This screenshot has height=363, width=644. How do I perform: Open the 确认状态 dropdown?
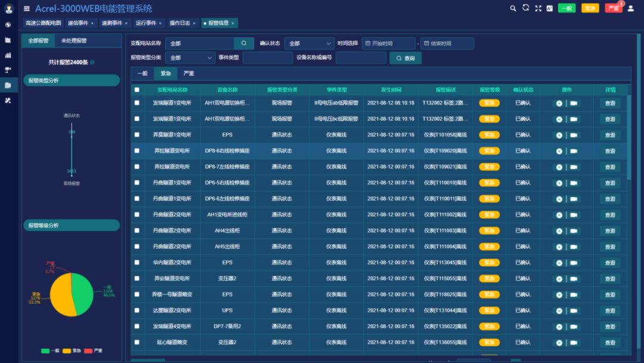[x=309, y=43]
